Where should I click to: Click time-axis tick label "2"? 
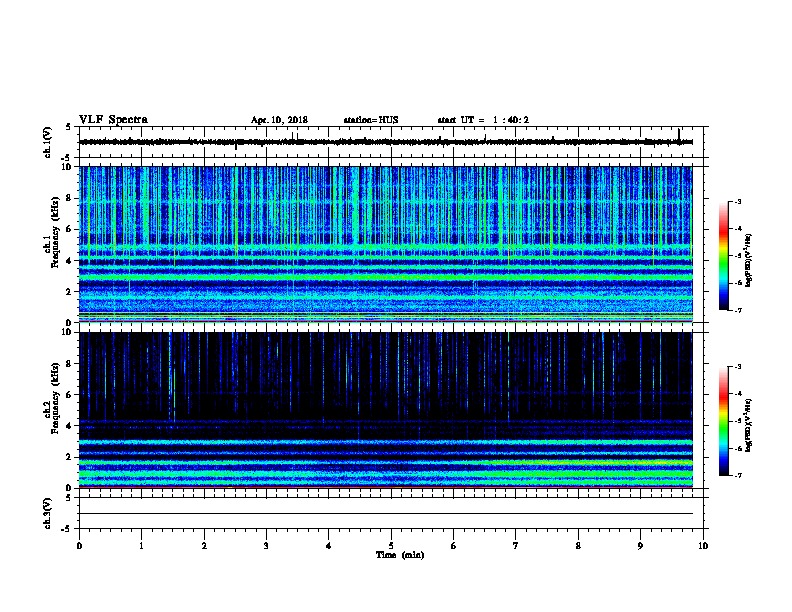pos(204,546)
